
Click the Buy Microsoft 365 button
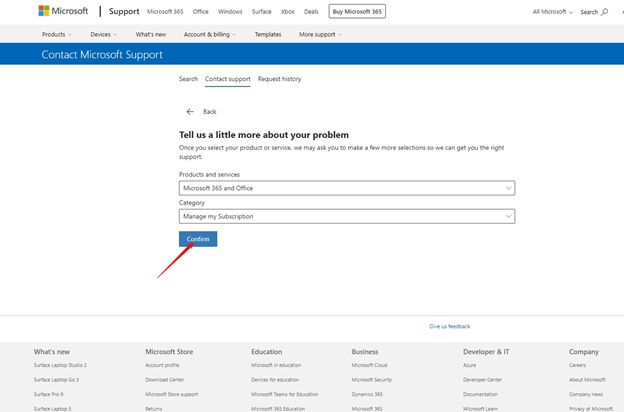pos(357,12)
